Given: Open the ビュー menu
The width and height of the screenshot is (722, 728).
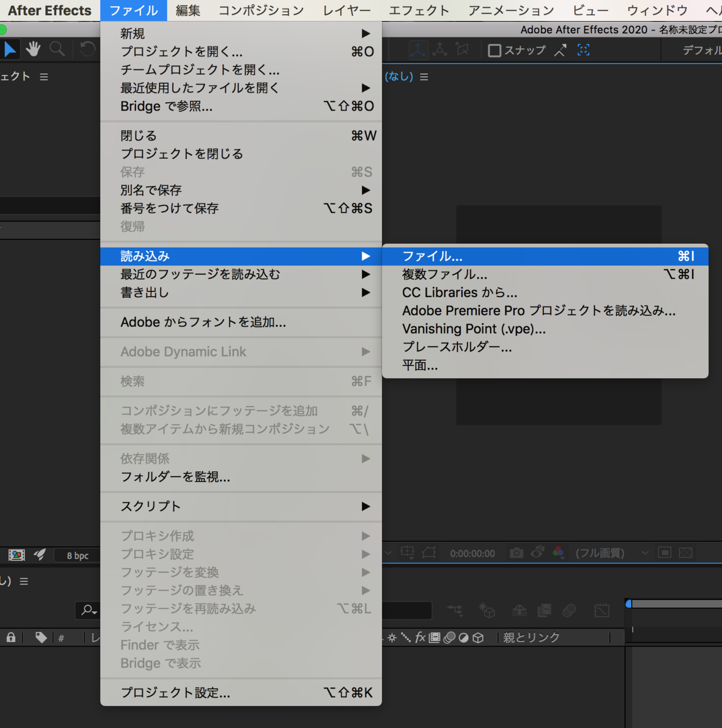Looking at the screenshot, I should (591, 10).
